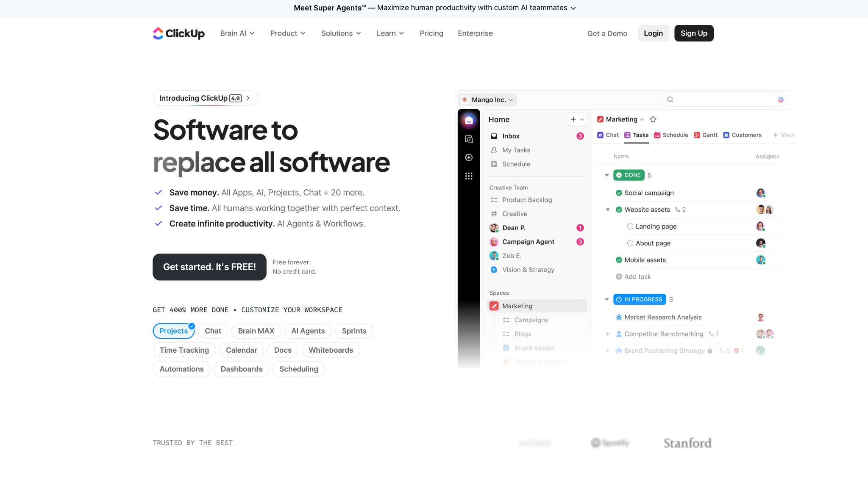Click the docs icon in the black sidebar
Image resolution: width=868 pixels, height=495 pixels.
click(x=469, y=139)
